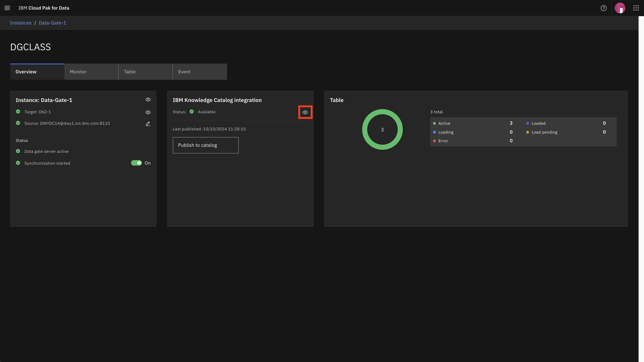Go to Instances breadcrumb link
This screenshot has height=362, width=644.
(x=21, y=23)
